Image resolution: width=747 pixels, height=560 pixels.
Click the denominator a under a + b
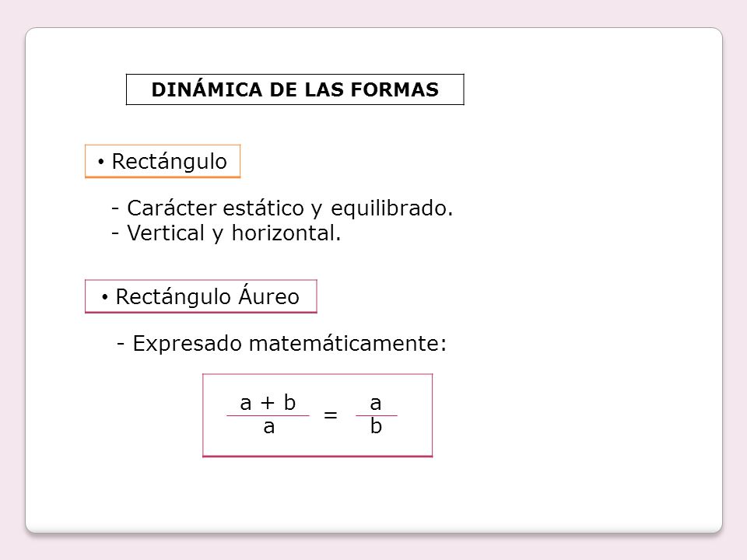pos(269,427)
